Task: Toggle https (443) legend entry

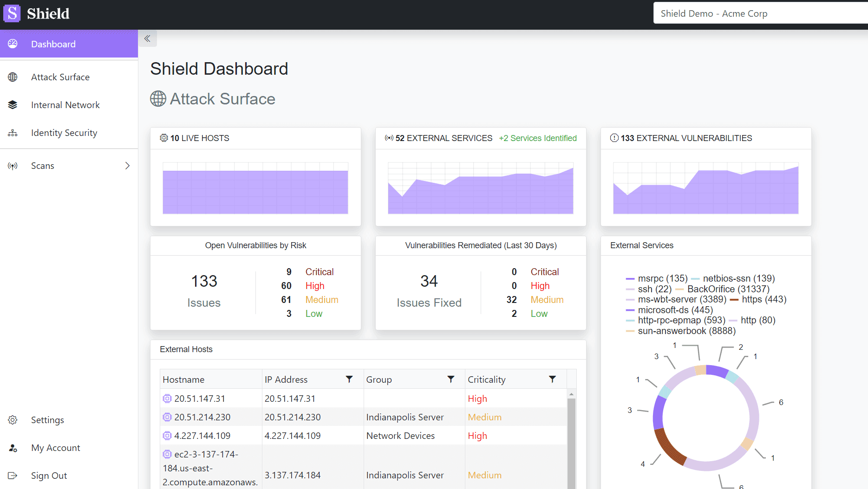Action: pos(764,299)
